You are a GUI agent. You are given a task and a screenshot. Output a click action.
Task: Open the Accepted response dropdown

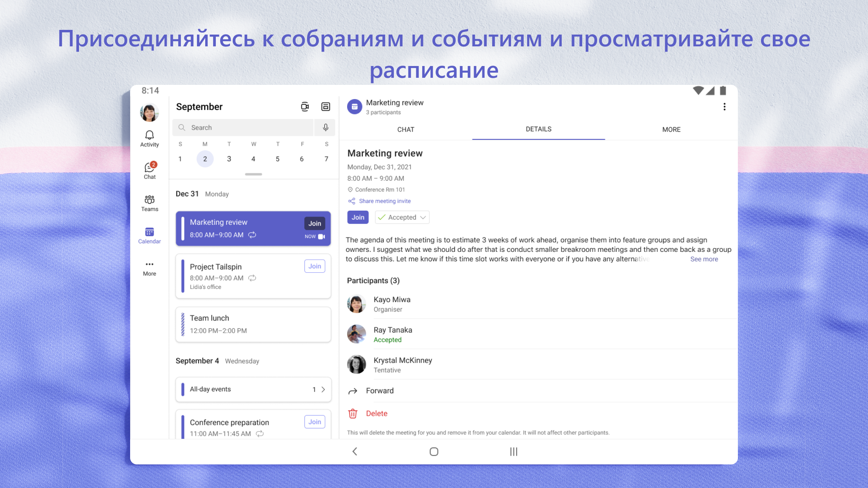[402, 217]
